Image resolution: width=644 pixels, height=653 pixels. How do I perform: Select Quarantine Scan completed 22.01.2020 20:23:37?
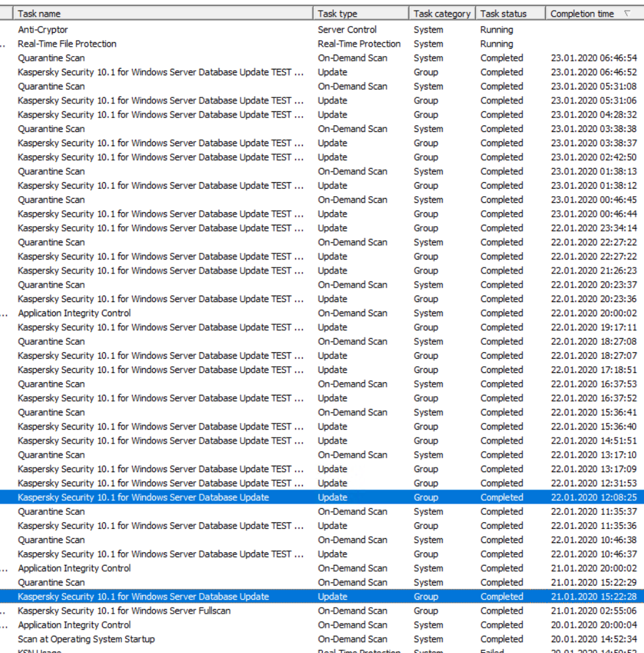pos(322,284)
